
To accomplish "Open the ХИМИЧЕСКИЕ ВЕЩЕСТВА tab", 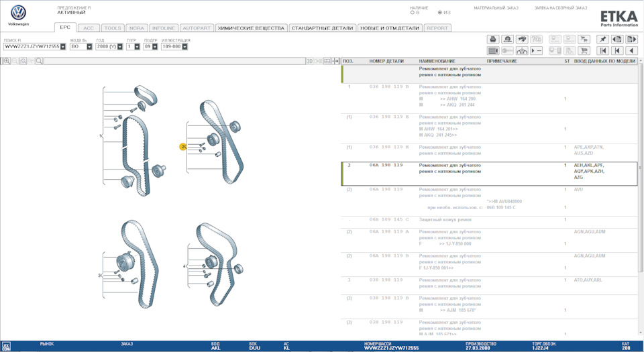I will (x=251, y=28).
